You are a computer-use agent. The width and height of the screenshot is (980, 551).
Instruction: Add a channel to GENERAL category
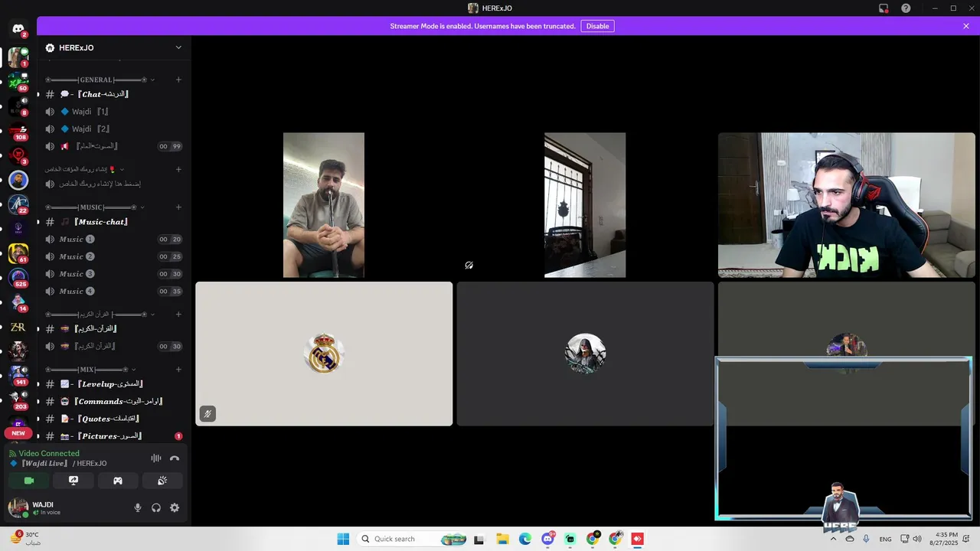178,80
